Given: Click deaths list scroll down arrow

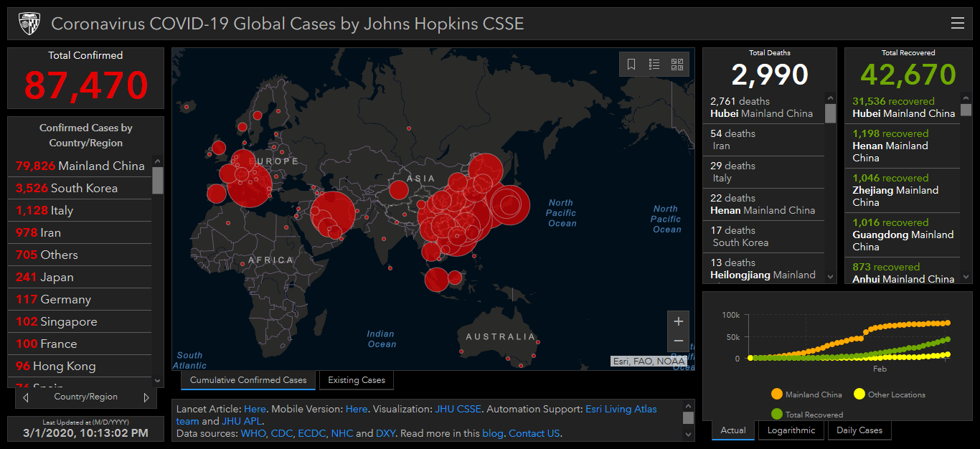Looking at the screenshot, I should pyautogui.click(x=831, y=277).
